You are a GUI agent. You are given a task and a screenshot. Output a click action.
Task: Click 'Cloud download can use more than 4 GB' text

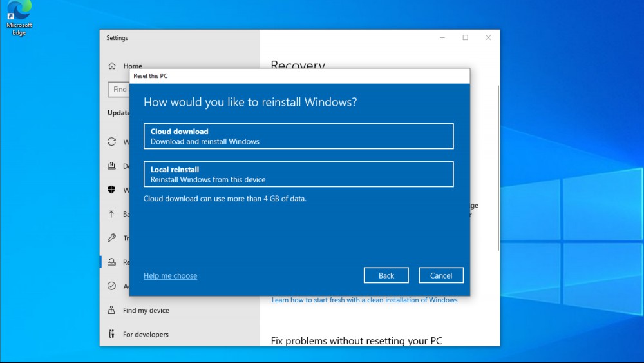225,199
